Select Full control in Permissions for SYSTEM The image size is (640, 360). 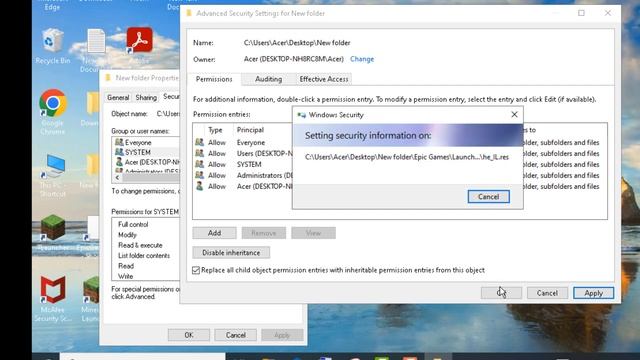tap(133, 224)
